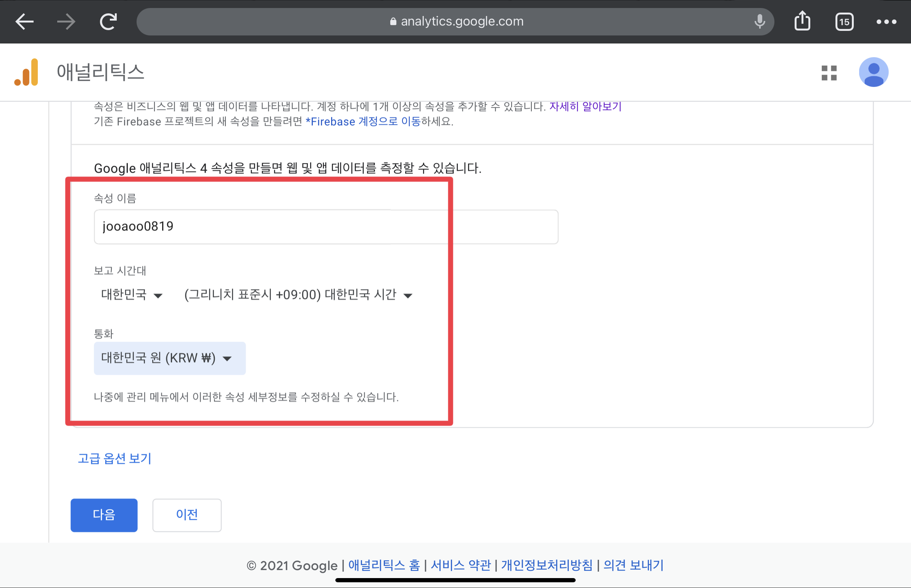The image size is (911, 588).
Task: Click the 나중에 관리 메뉴에서 note text
Action: (x=246, y=397)
